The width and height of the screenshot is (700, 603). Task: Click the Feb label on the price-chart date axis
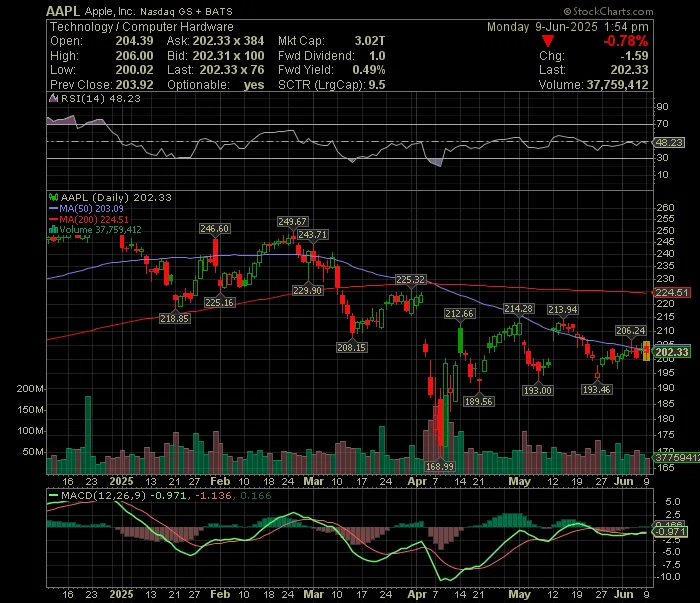point(220,481)
